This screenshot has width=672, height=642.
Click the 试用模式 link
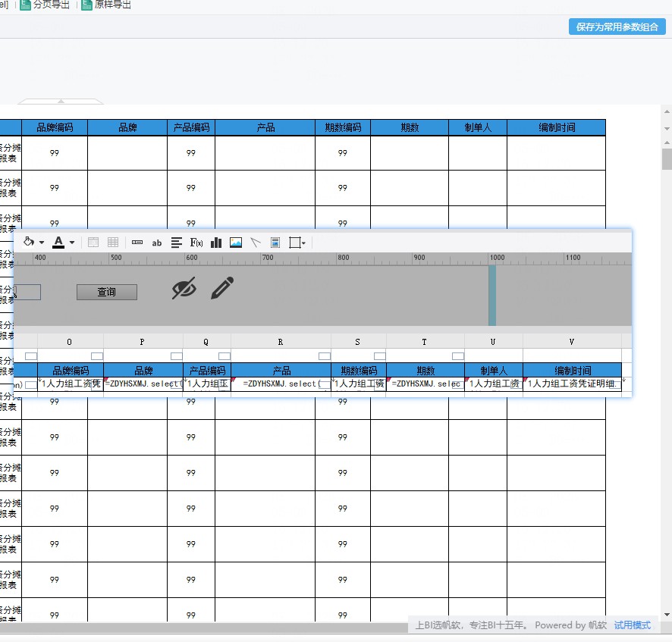tap(632, 625)
